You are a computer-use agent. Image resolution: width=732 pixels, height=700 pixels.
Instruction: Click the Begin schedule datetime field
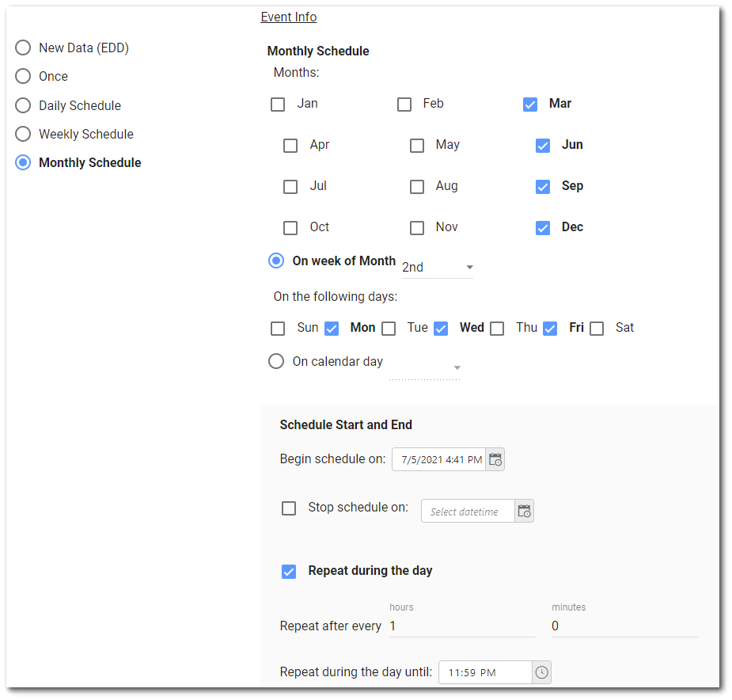[441, 459]
